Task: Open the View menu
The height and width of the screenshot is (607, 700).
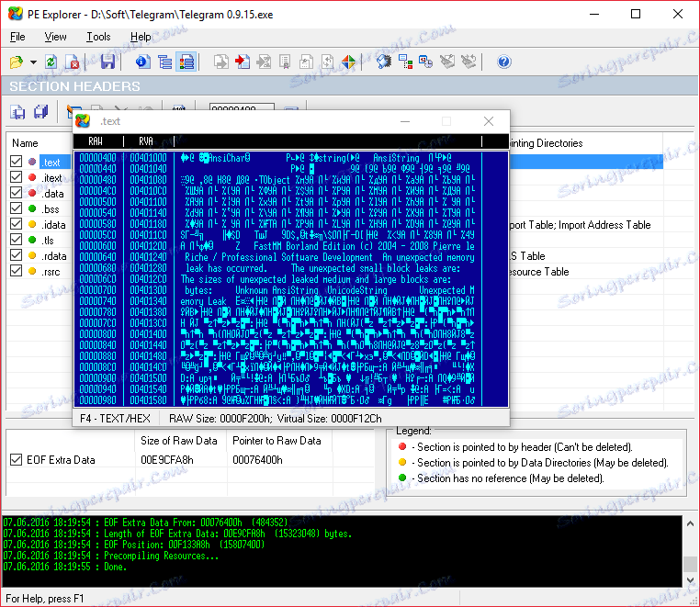Action: [x=55, y=37]
